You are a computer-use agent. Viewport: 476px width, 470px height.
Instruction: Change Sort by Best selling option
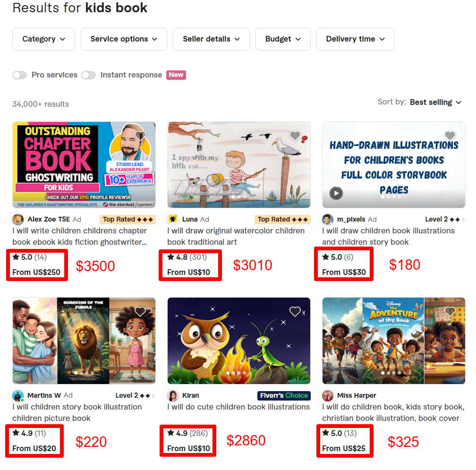tap(435, 102)
